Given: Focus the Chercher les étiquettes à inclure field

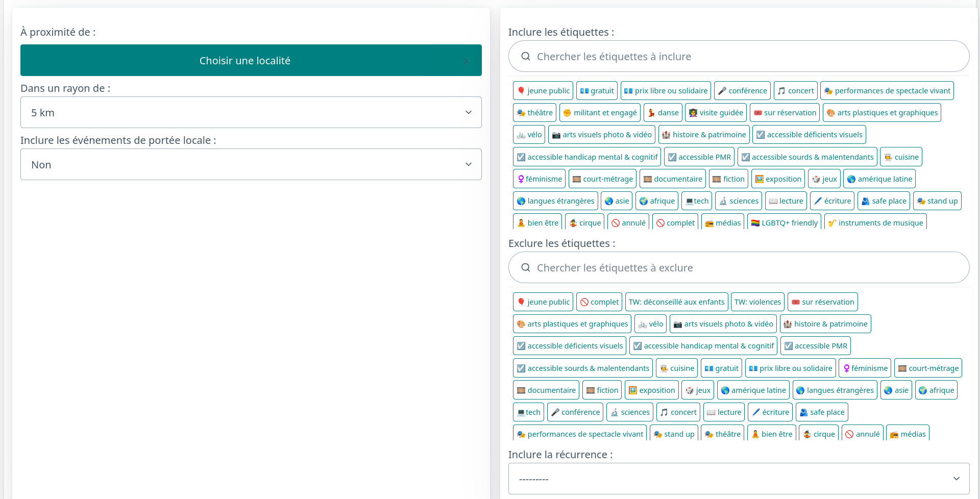Looking at the screenshot, I should [x=745, y=57].
